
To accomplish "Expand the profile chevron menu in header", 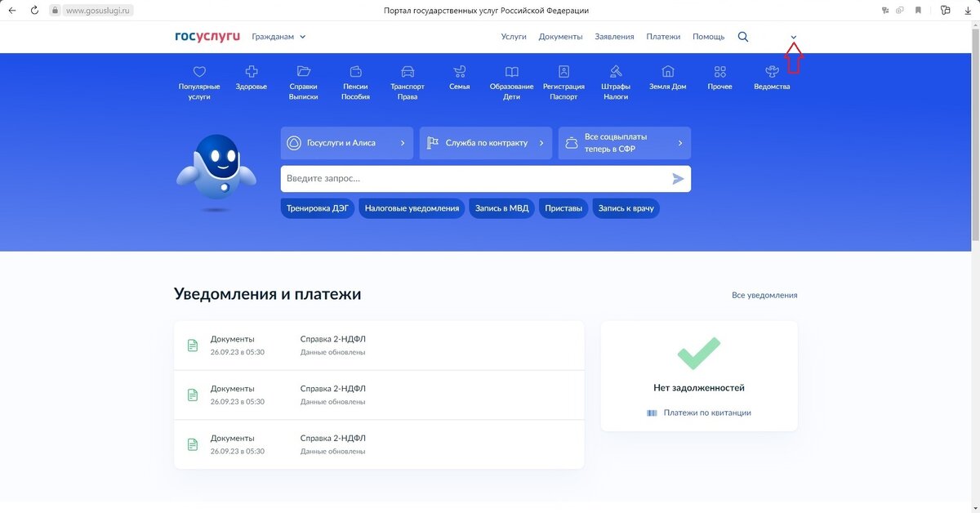I will [793, 38].
